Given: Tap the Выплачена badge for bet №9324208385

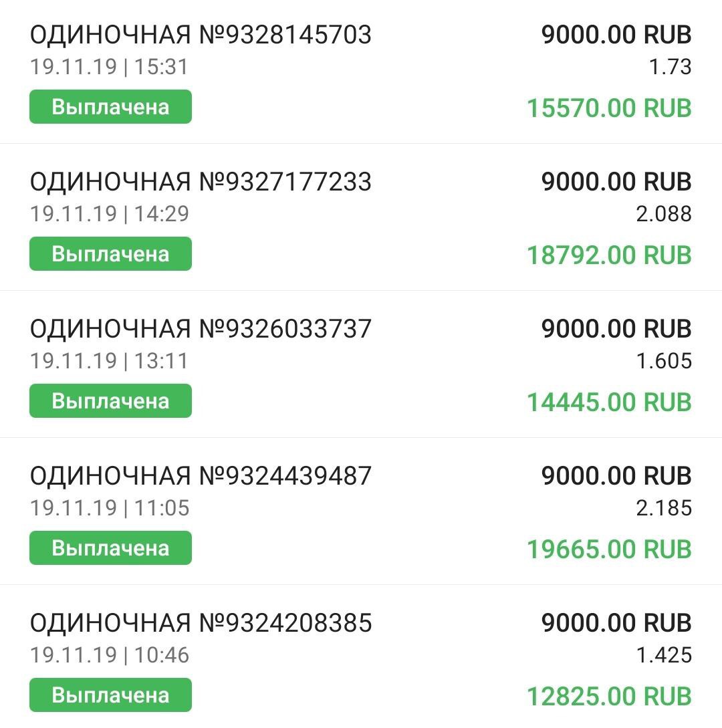Looking at the screenshot, I should (x=110, y=695).
